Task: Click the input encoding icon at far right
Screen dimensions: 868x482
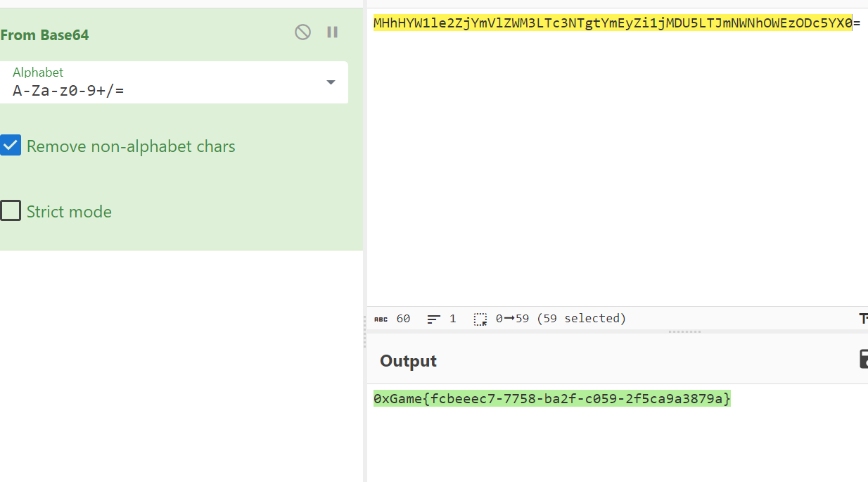Action: coord(863,319)
